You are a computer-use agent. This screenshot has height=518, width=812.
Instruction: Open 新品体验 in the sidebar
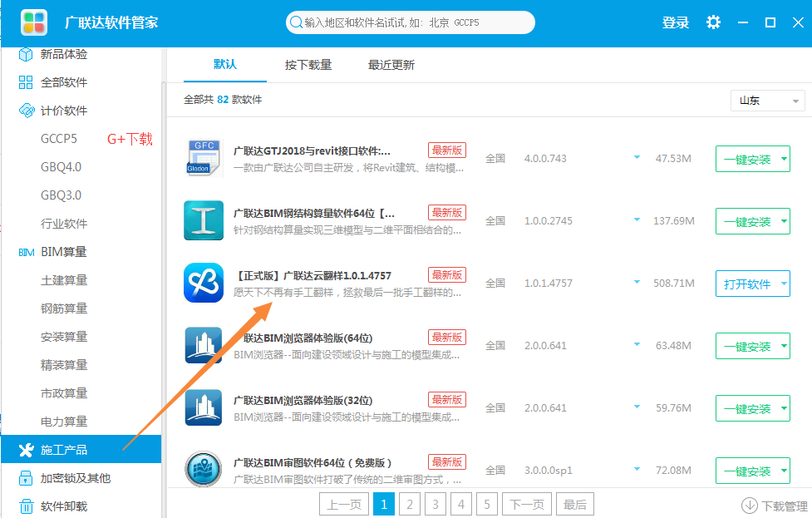point(64,54)
